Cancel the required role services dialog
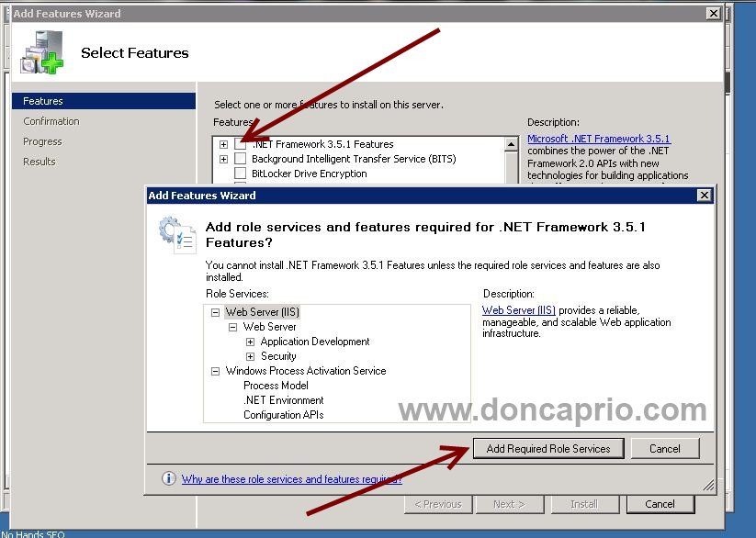The width and height of the screenshot is (756, 538). (665, 448)
